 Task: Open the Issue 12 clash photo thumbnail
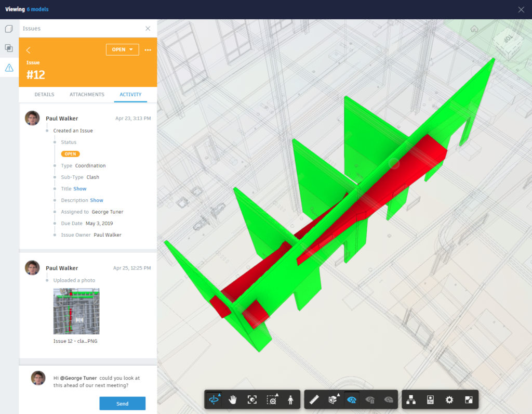pyautogui.click(x=76, y=311)
